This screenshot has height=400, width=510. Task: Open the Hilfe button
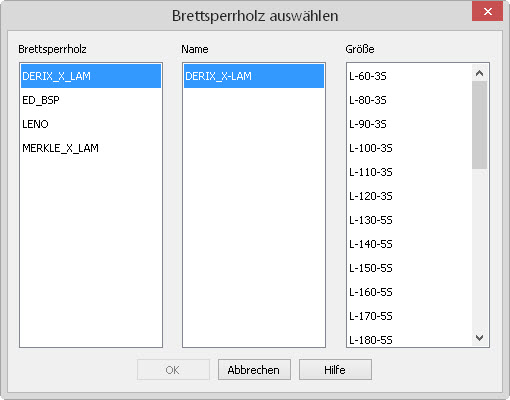tap(335, 370)
